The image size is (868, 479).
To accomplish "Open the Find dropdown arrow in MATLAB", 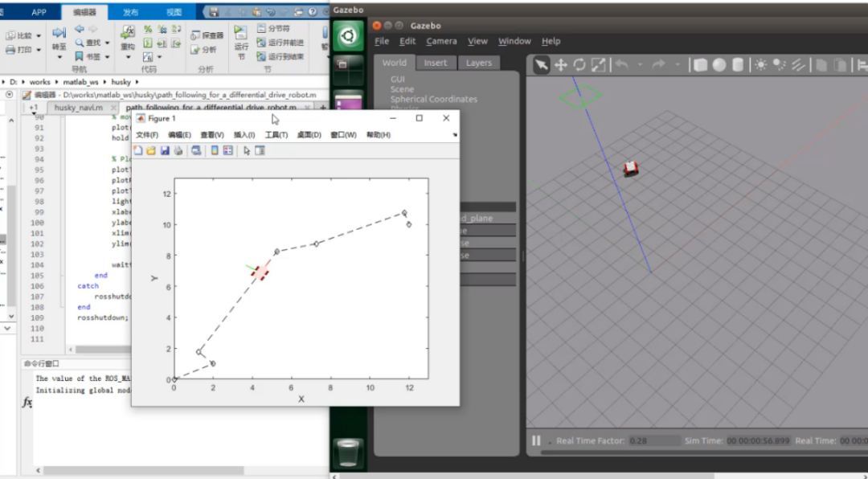I will pyautogui.click(x=107, y=43).
